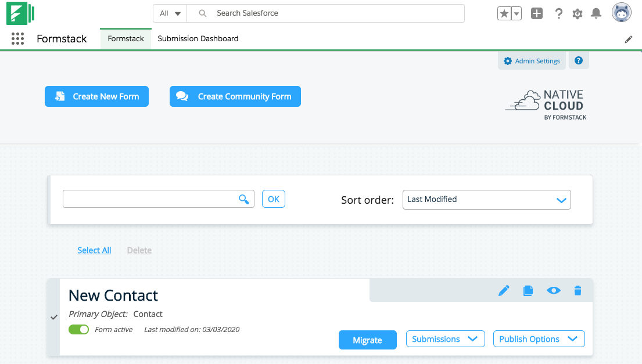Switch to the Submission Dashboard tab

[198, 39]
